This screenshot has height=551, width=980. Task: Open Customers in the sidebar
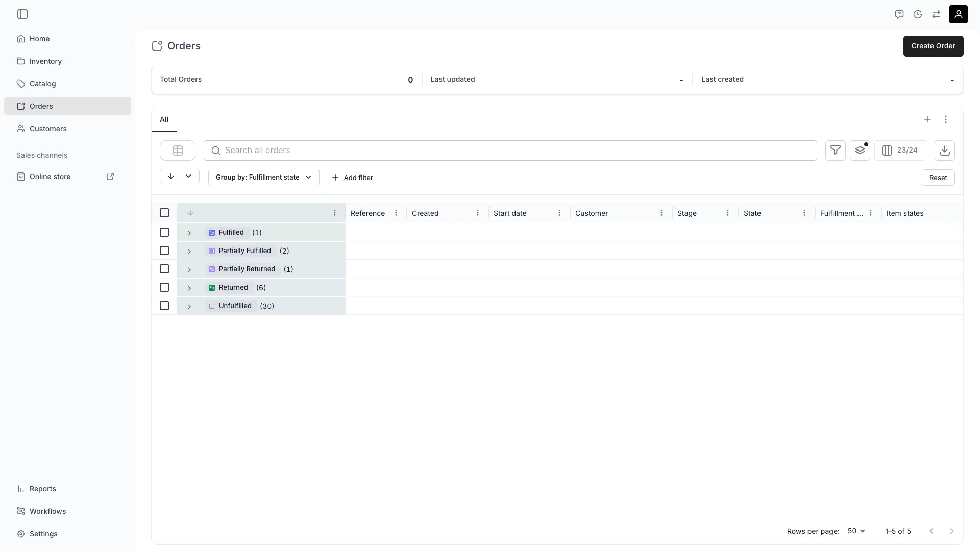pos(67,129)
